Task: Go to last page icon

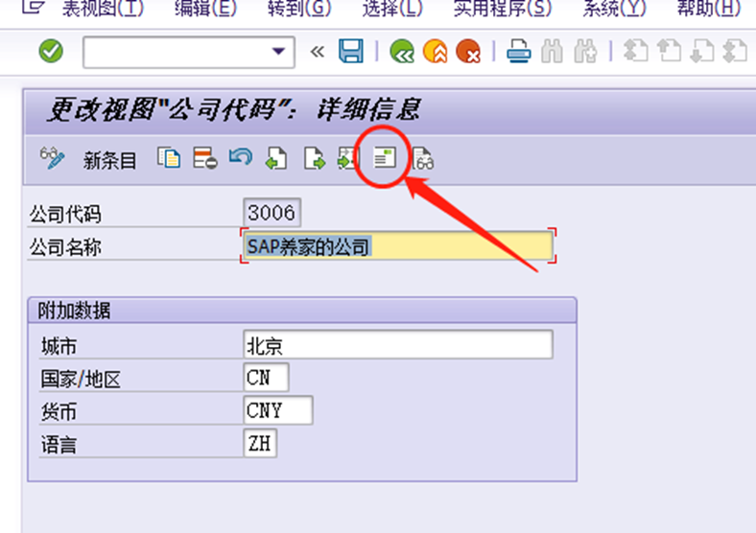Action: coord(735,51)
